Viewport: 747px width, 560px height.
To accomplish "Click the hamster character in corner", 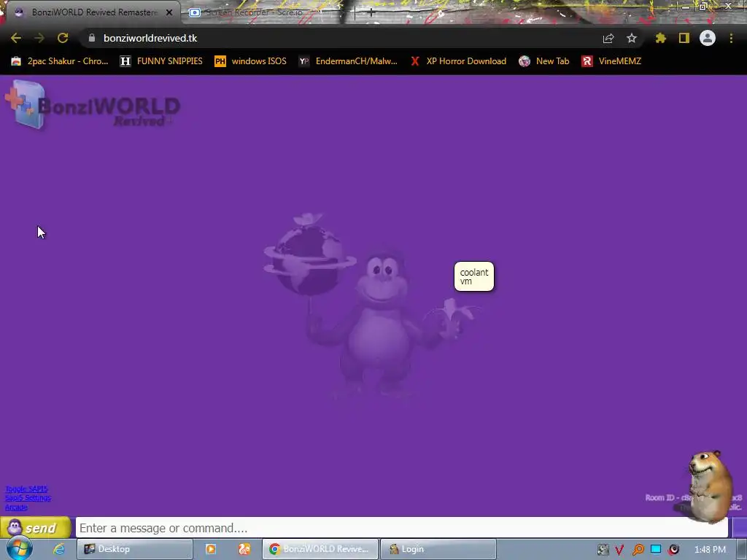I will click(x=710, y=486).
